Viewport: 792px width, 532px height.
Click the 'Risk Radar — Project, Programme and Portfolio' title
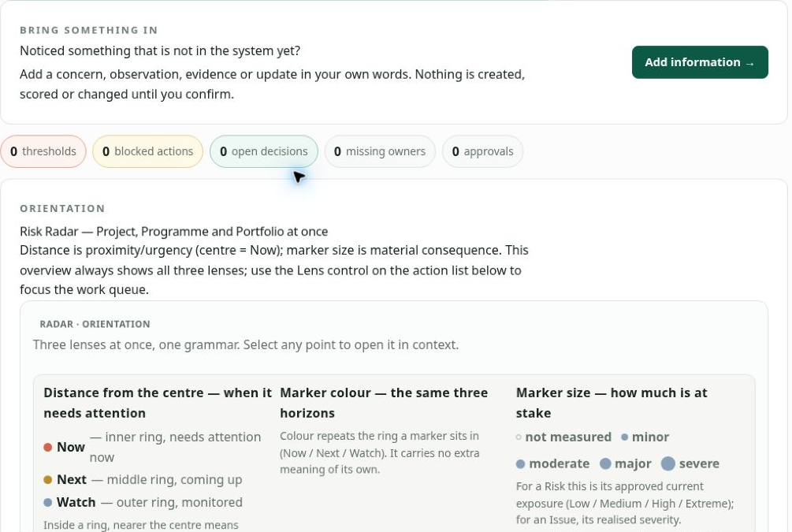(173, 232)
